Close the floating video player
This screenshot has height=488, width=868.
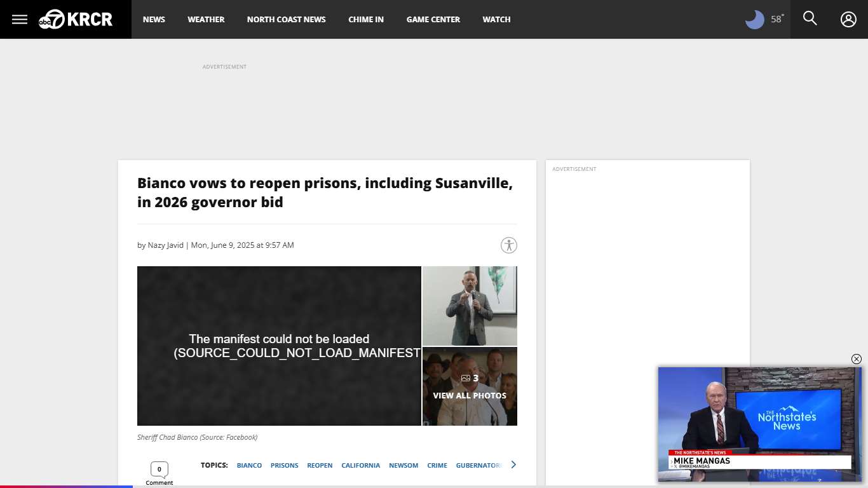(856, 359)
